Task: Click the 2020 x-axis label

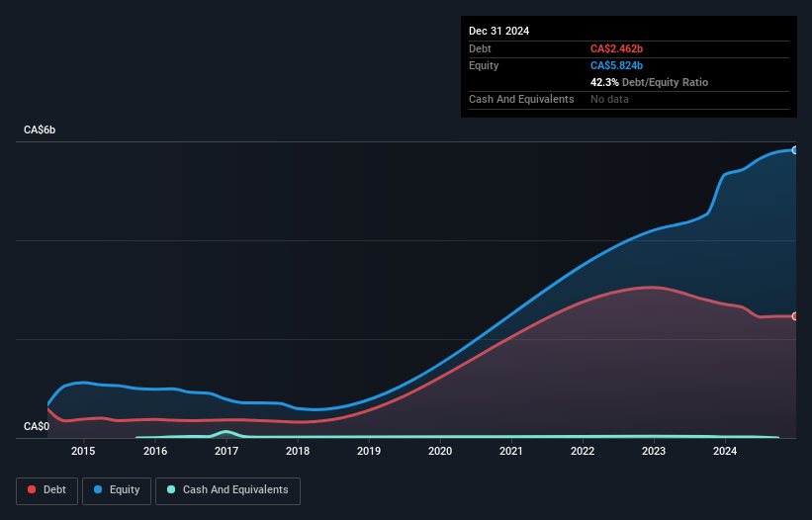Action: click(x=440, y=451)
